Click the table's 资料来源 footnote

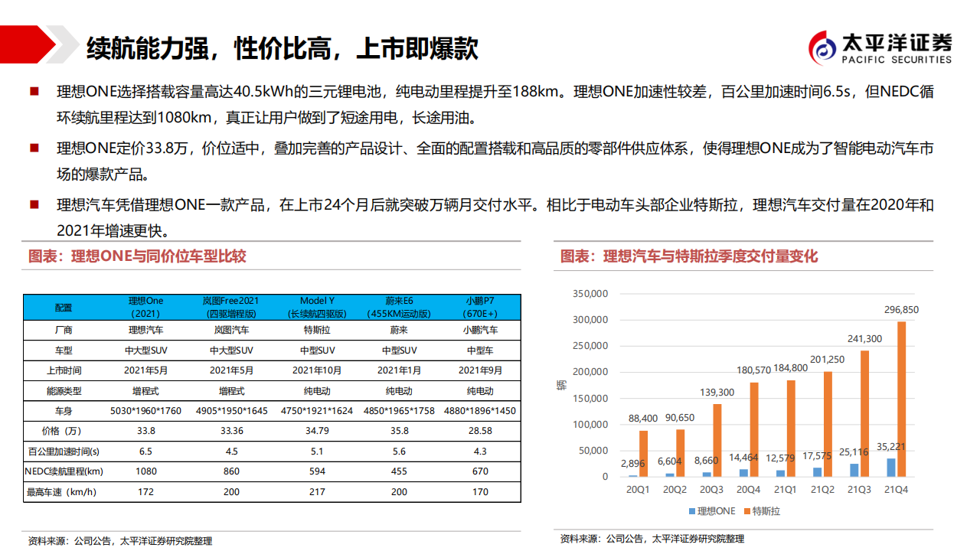click(x=120, y=540)
